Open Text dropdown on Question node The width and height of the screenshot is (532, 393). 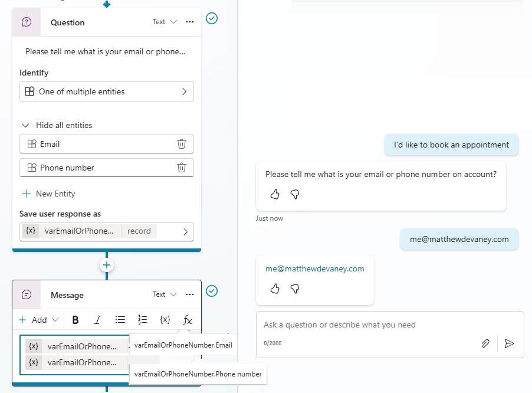[165, 22]
